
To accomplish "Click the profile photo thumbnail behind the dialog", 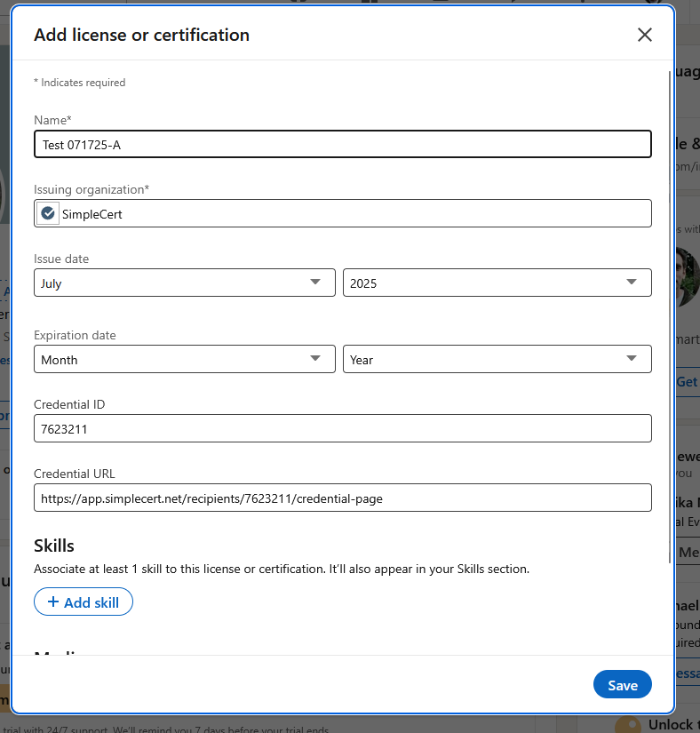I will 688,276.
